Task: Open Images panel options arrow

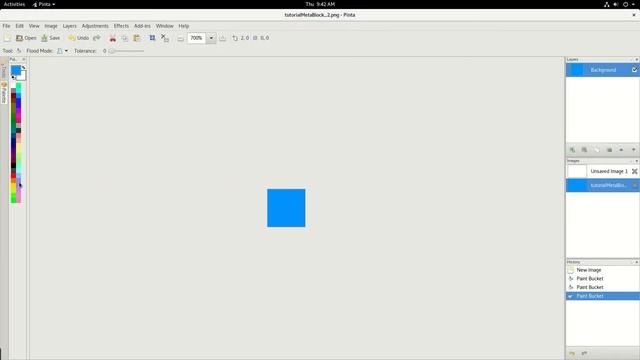Action: [x=636, y=161]
